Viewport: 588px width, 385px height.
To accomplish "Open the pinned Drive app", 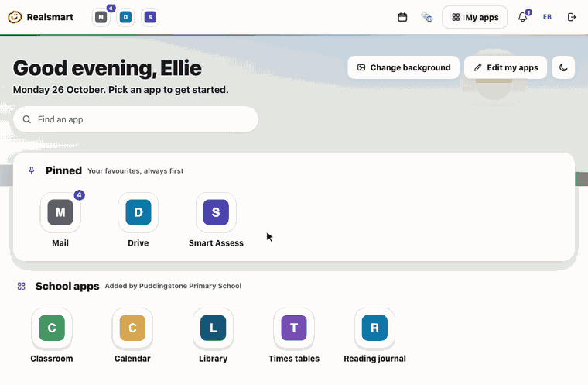I will (x=138, y=212).
